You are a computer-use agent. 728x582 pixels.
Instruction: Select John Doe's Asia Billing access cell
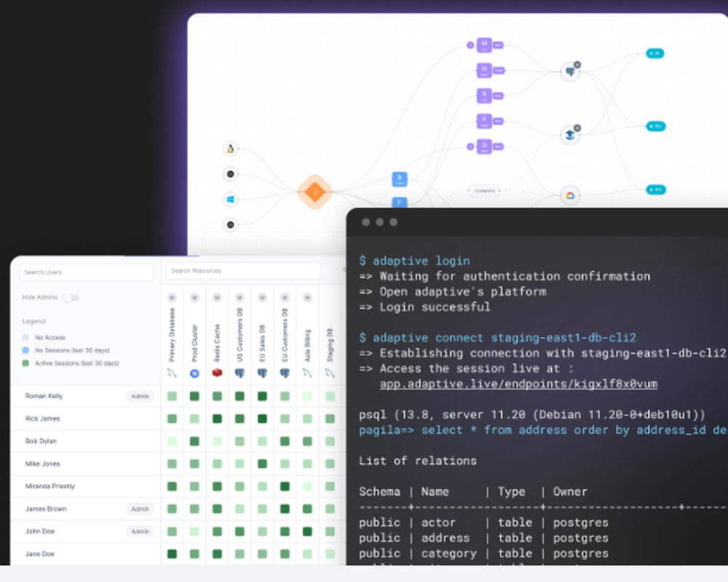[307, 531]
